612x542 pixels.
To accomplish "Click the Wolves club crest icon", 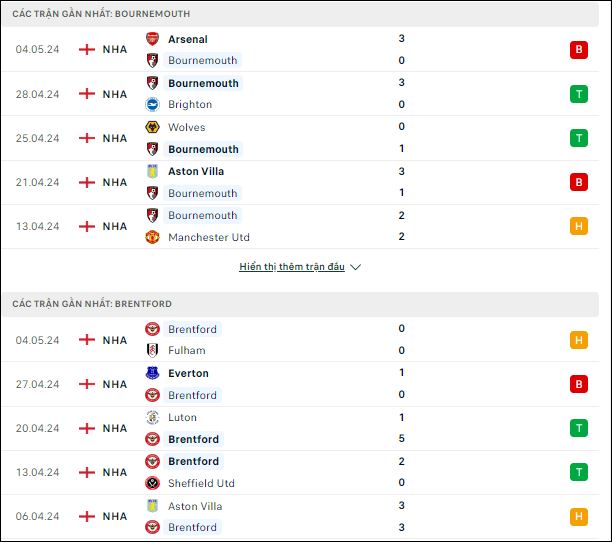I will [x=152, y=127].
